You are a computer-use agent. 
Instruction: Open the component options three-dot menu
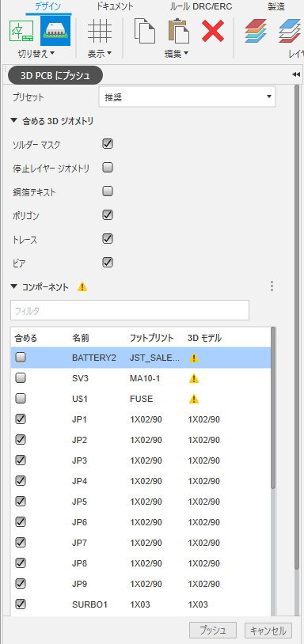pos(272,286)
